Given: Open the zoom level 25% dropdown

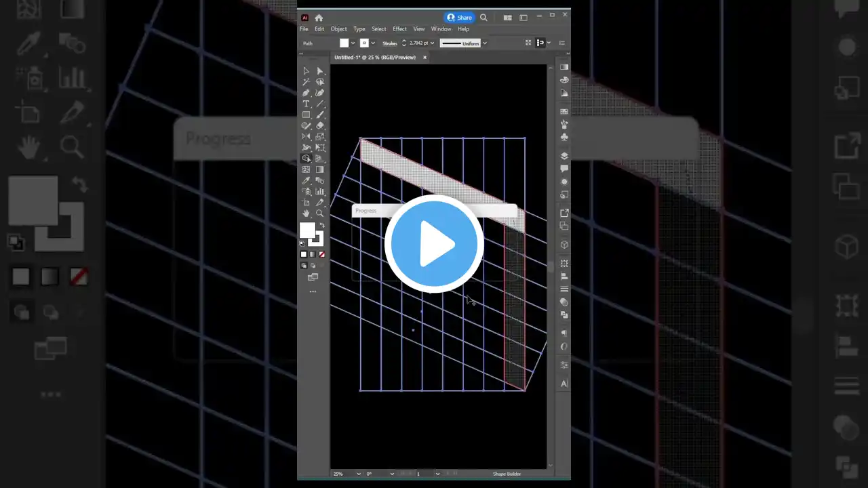Looking at the screenshot, I should click(x=357, y=474).
